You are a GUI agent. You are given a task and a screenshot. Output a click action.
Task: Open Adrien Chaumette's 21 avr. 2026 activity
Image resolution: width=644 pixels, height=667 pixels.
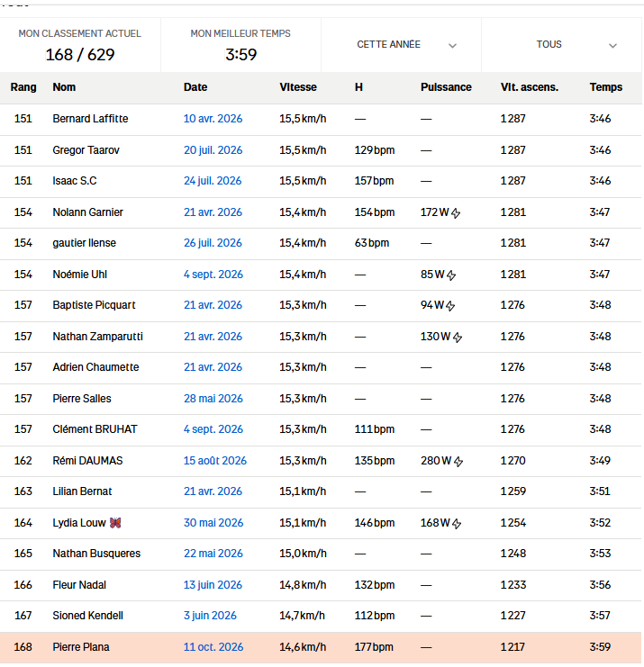(x=213, y=367)
